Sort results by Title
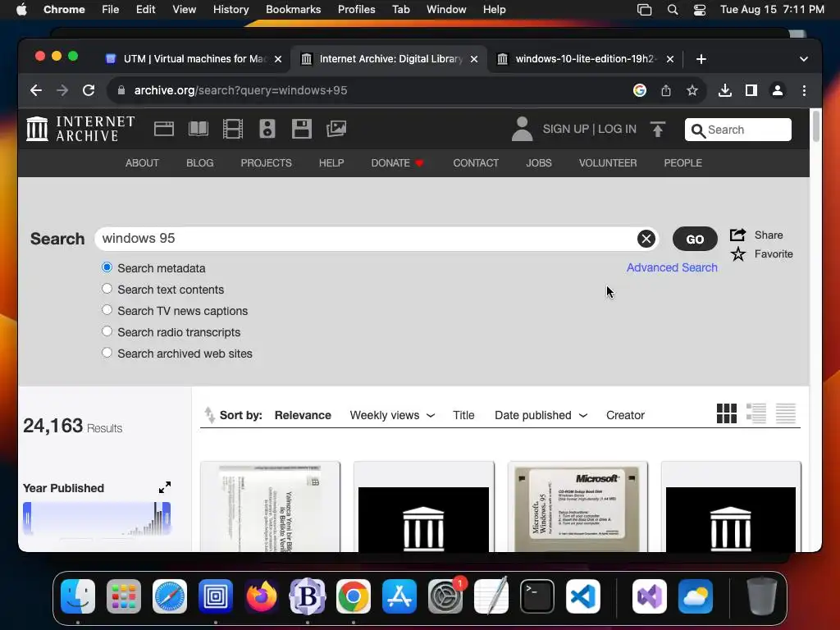Viewport: 840px width, 630px height. 463,415
